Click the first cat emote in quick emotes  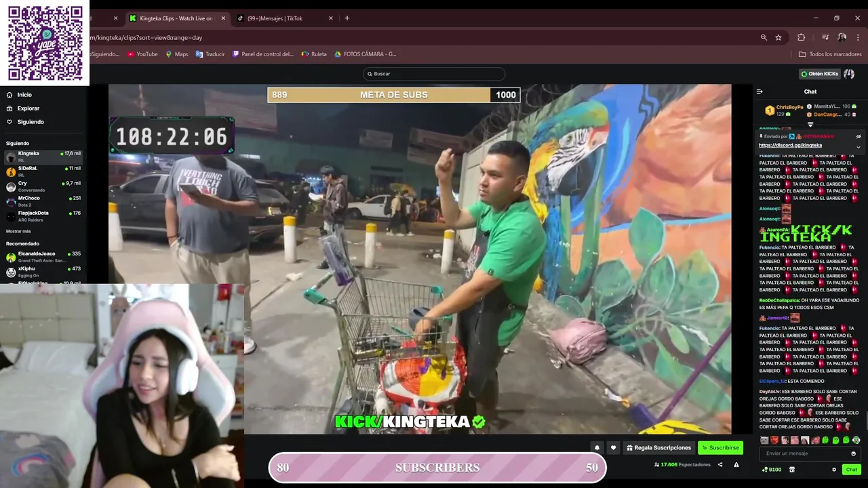[765, 441]
